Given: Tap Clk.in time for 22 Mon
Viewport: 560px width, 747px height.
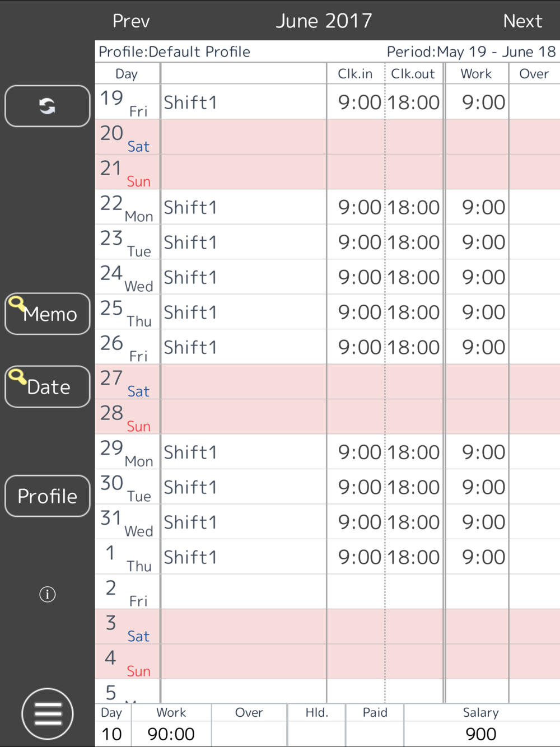Looking at the screenshot, I should click(359, 207).
